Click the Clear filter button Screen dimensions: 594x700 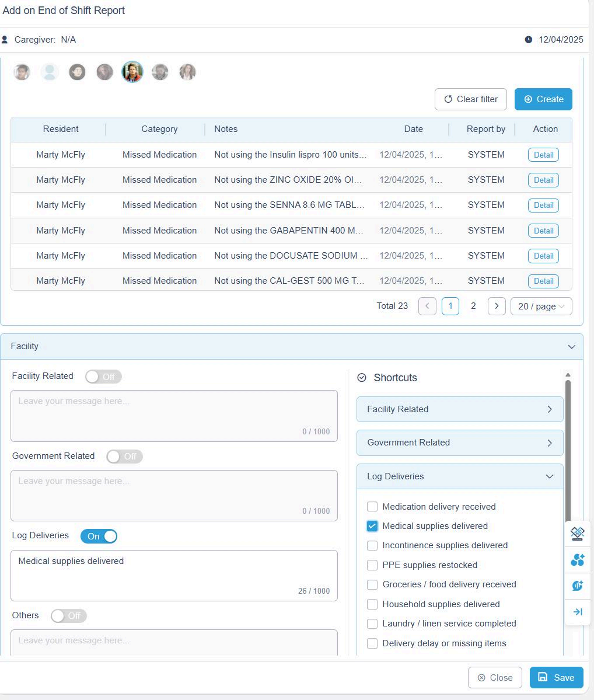471,99
